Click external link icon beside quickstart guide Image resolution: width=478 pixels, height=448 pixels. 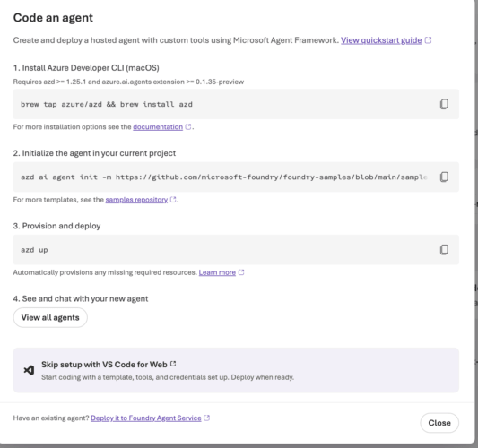(x=428, y=40)
